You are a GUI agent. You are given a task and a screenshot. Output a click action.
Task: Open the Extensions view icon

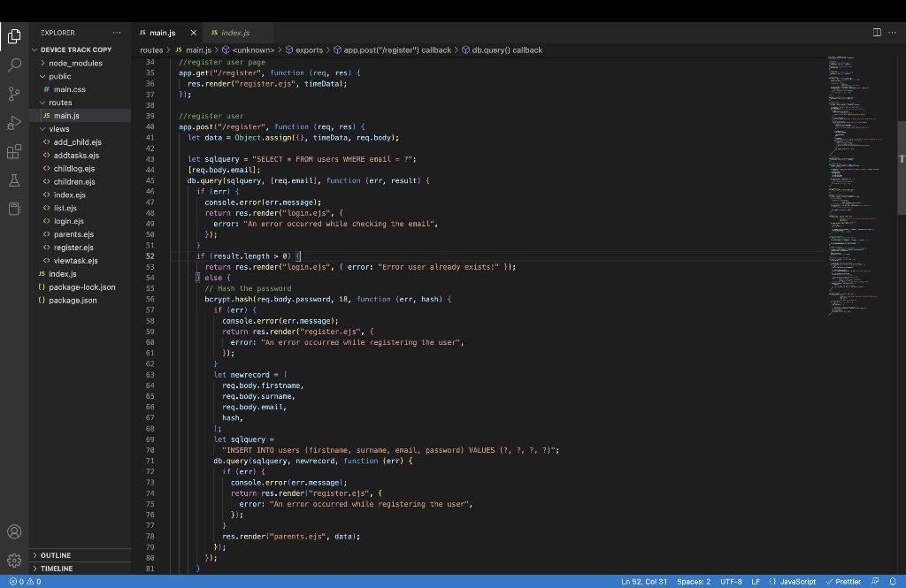(x=14, y=151)
